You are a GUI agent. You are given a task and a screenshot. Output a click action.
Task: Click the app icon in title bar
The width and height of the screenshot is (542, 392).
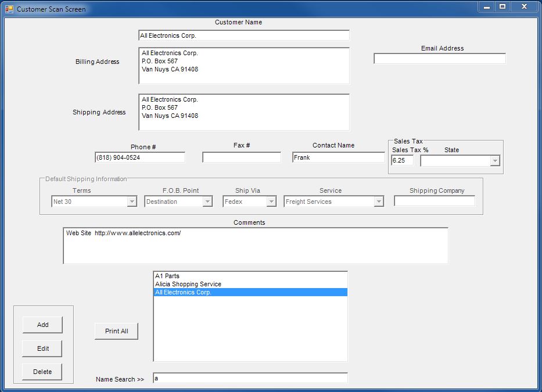tap(9, 9)
